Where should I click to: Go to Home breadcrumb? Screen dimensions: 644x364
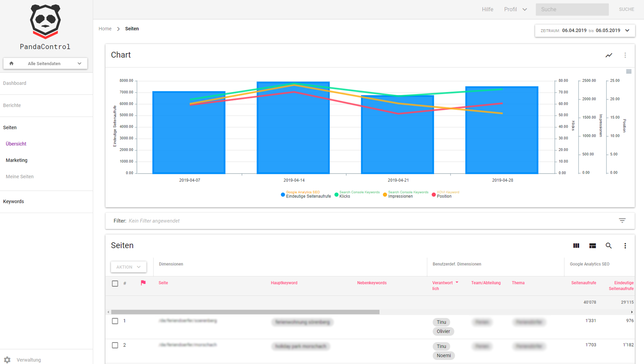pos(105,29)
